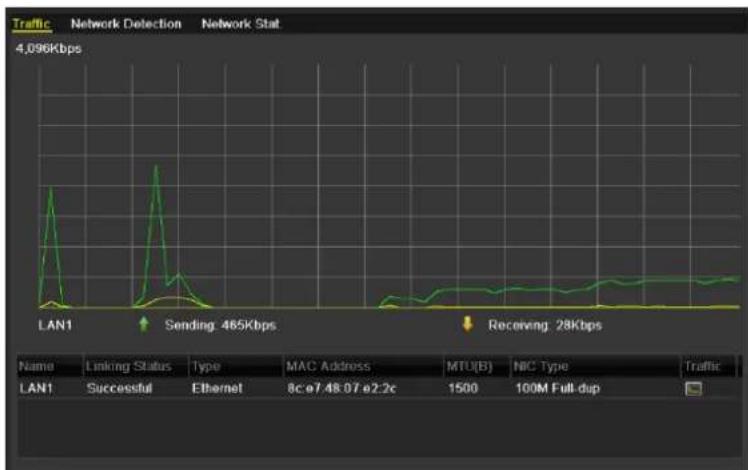Screen dimensions: 748x470
Task: Open the Network Stat. tab
Action: tap(241, 24)
